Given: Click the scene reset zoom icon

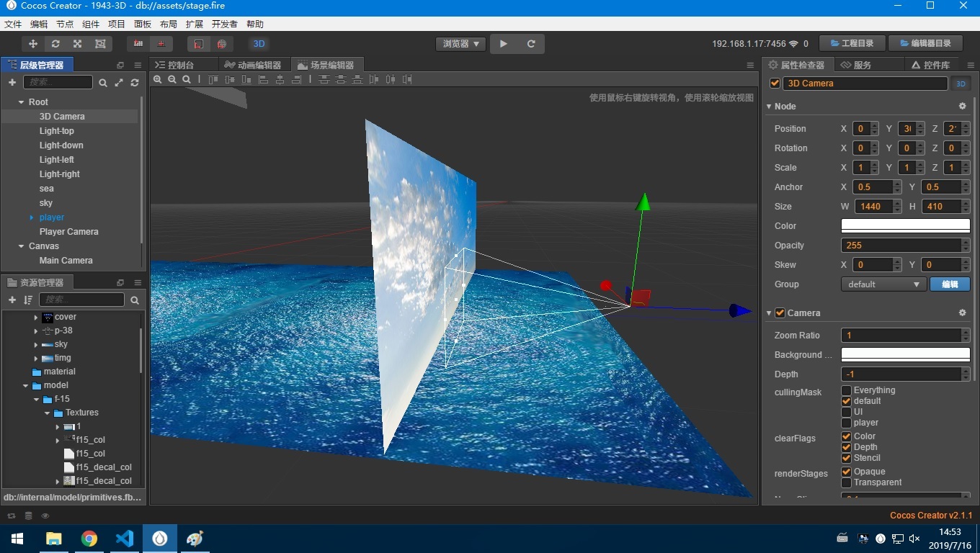Looking at the screenshot, I should coord(187,80).
